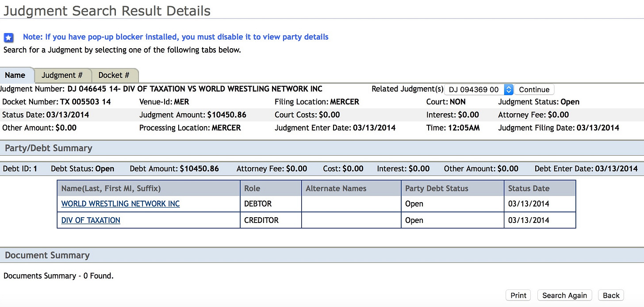
Task: Select Court: NON text
Action: pos(446,102)
